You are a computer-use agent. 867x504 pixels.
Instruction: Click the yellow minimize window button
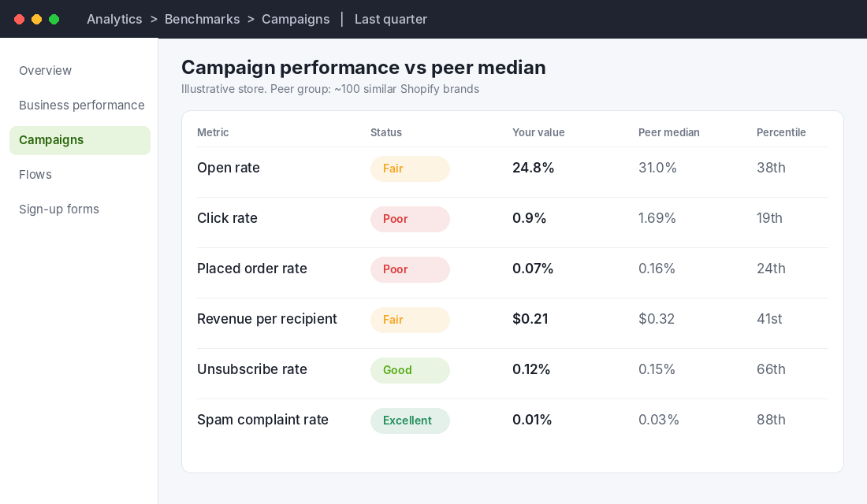point(36,20)
